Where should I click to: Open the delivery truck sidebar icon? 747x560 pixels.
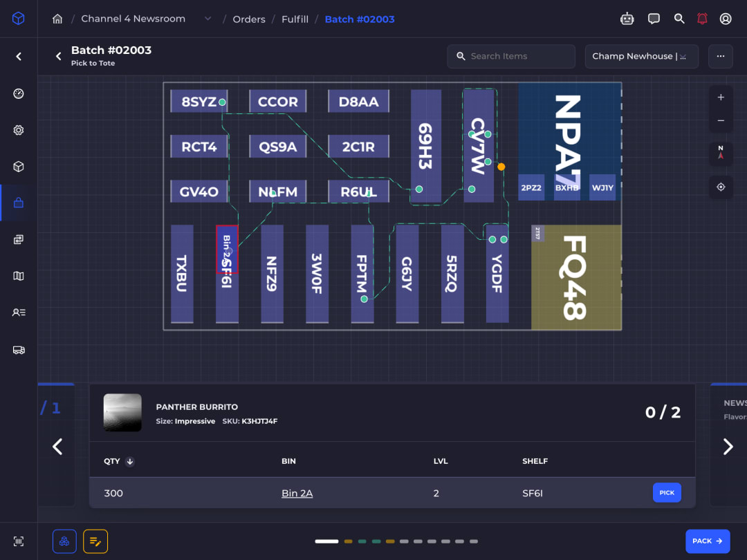(19, 350)
